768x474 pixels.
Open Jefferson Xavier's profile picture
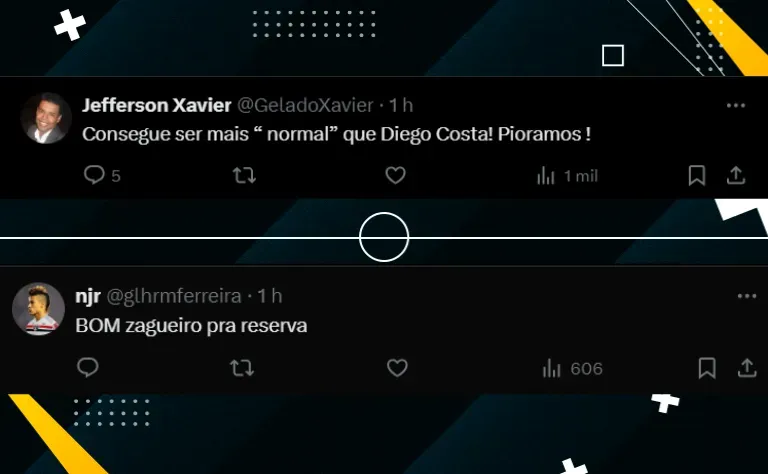(x=47, y=118)
